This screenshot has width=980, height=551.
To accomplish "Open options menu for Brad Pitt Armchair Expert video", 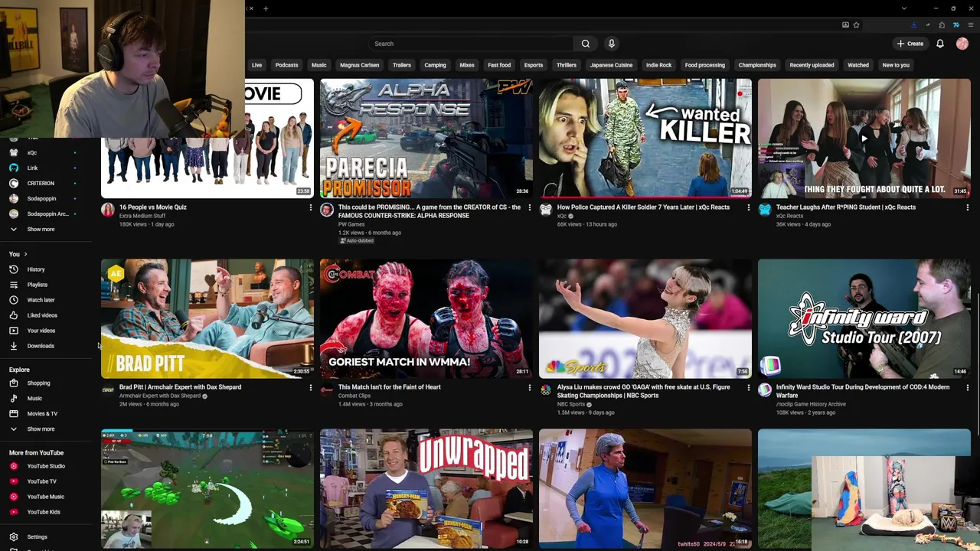I will tap(310, 387).
